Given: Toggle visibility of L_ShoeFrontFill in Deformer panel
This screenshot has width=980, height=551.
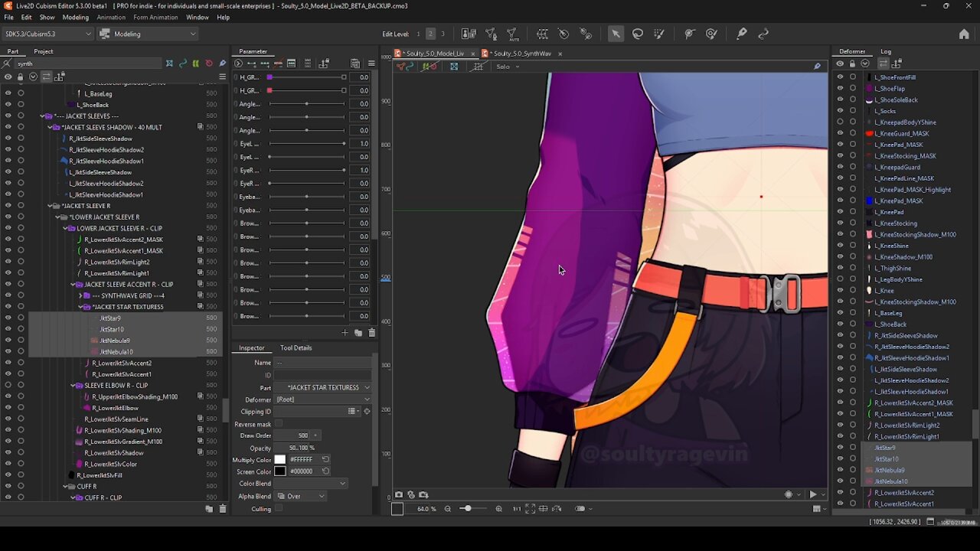Looking at the screenshot, I should [x=840, y=77].
